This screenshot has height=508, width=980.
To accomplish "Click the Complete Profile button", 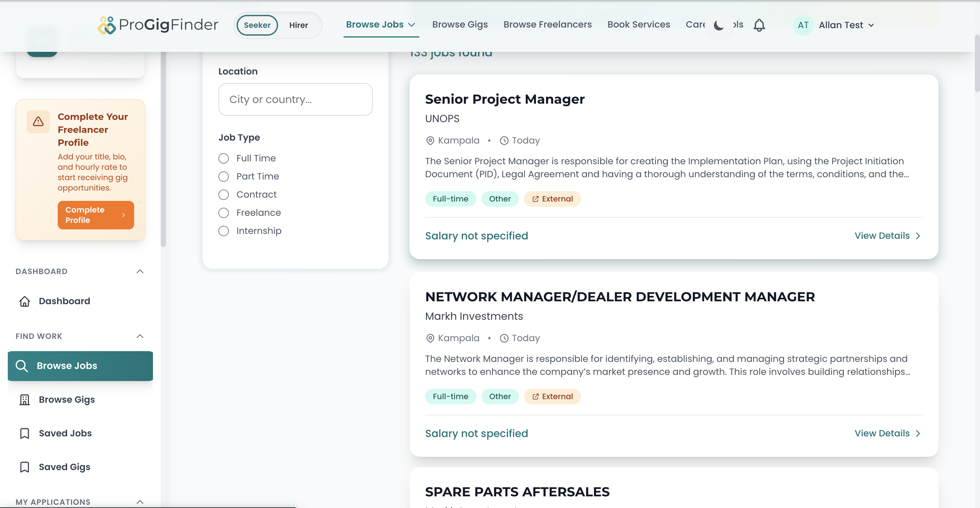I will click(96, 215).
